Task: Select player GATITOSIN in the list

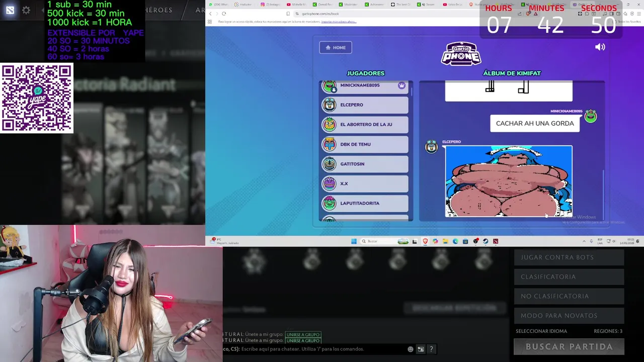Action: point(365,164)
